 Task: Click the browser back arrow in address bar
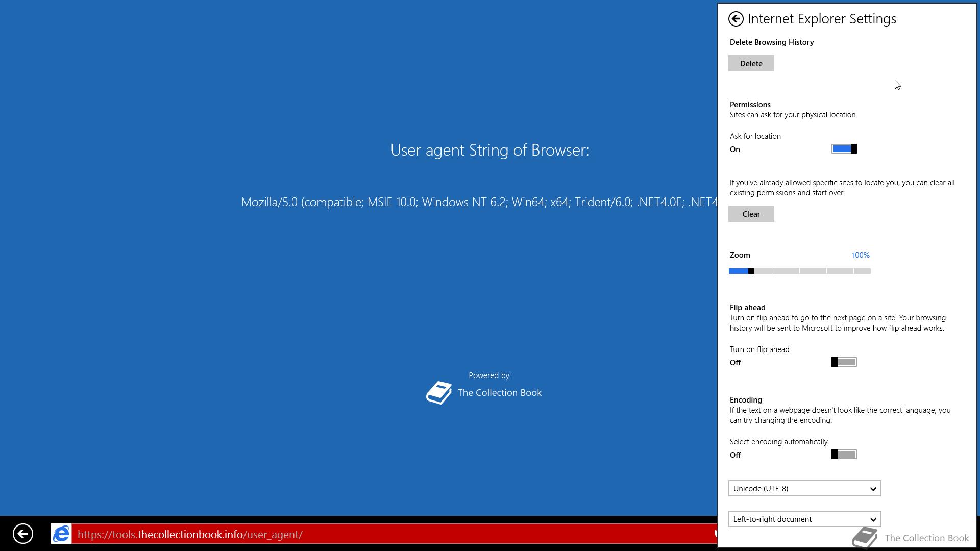point(23,534)
